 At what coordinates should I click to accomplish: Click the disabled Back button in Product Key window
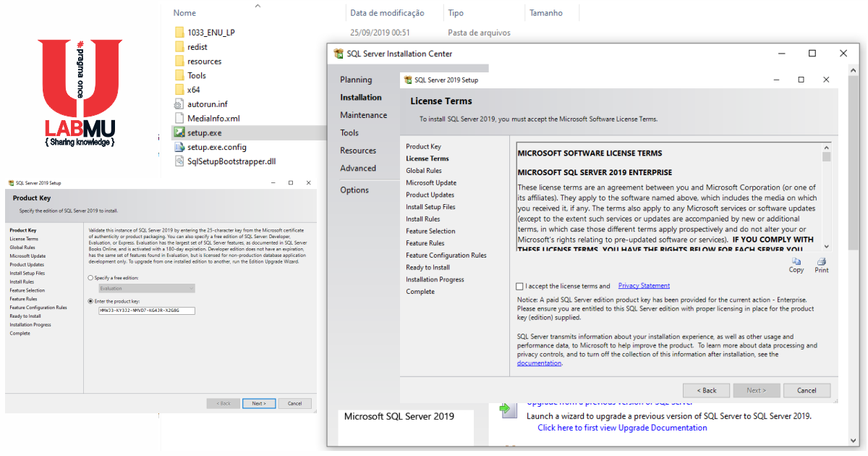click(224, 403)
